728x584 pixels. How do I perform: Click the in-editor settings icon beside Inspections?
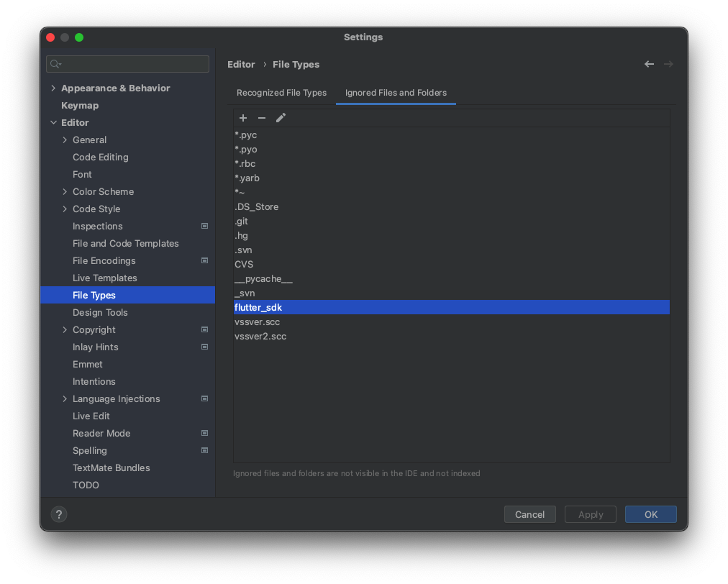click(204, 226)
